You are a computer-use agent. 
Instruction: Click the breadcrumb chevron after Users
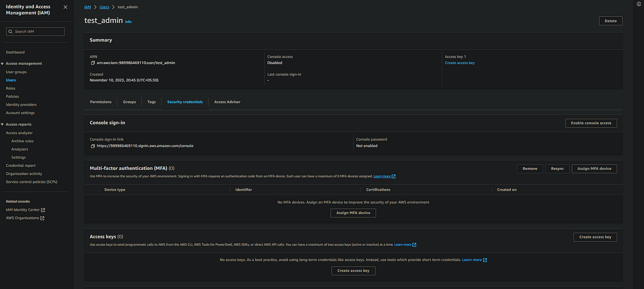pyautogui.click(x=113, y=7)
